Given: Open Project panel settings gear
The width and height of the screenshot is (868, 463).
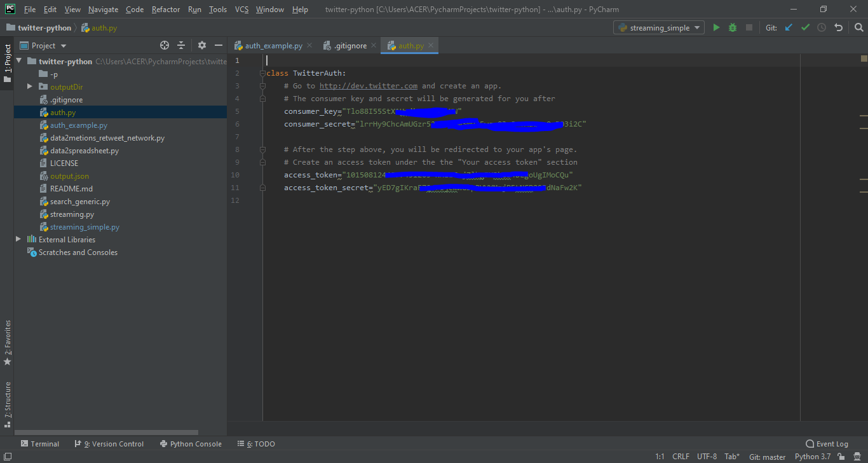Looking at the screenshot, I should click(x=201, y=45).
